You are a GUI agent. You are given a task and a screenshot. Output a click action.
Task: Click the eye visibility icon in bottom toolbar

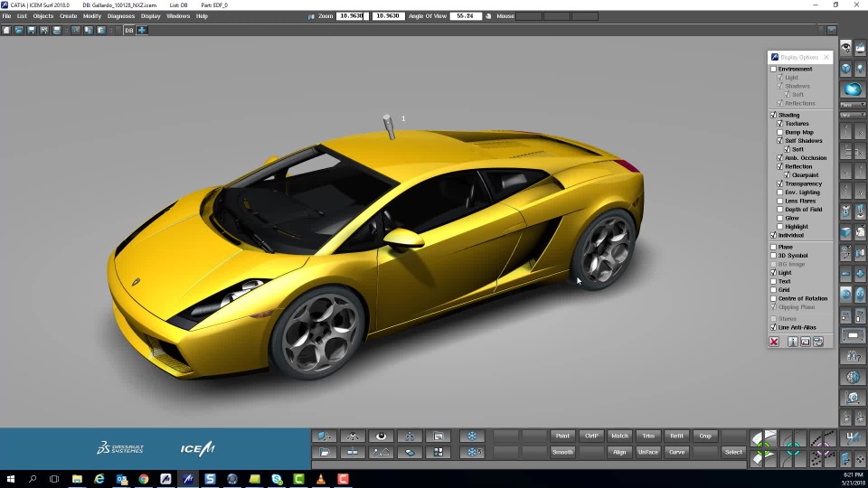tap(382, 436)
